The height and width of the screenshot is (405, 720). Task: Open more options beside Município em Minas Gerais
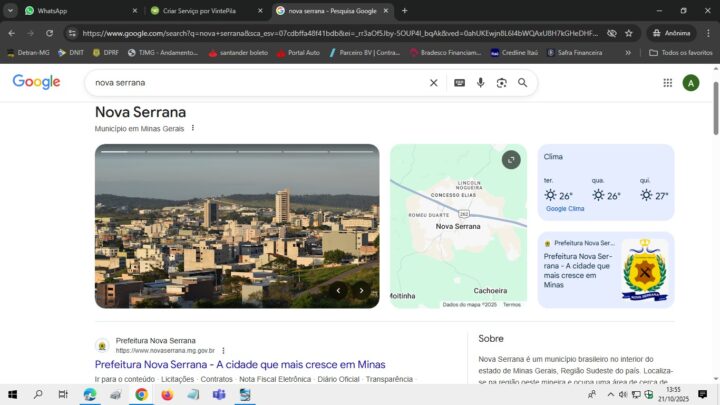point(193,128)
